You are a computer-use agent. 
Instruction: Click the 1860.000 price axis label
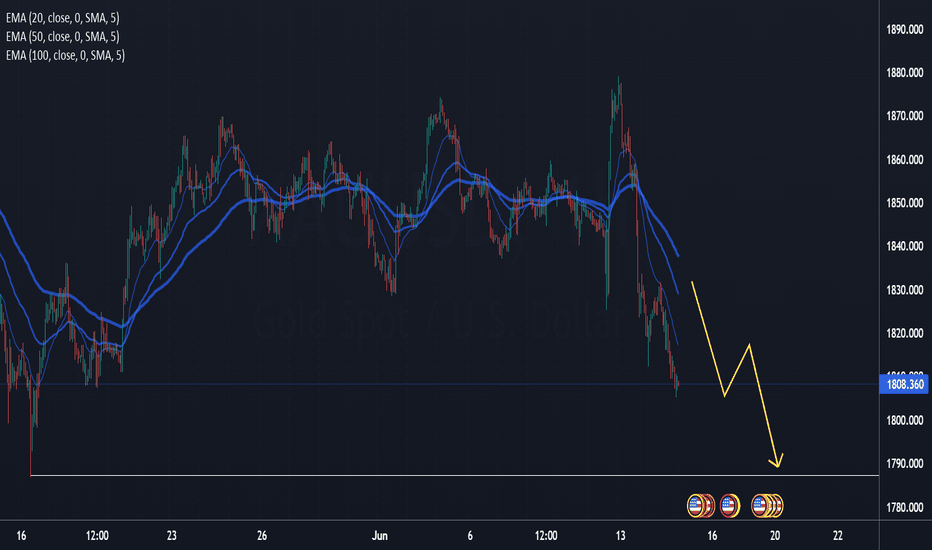tap(905, 159)
